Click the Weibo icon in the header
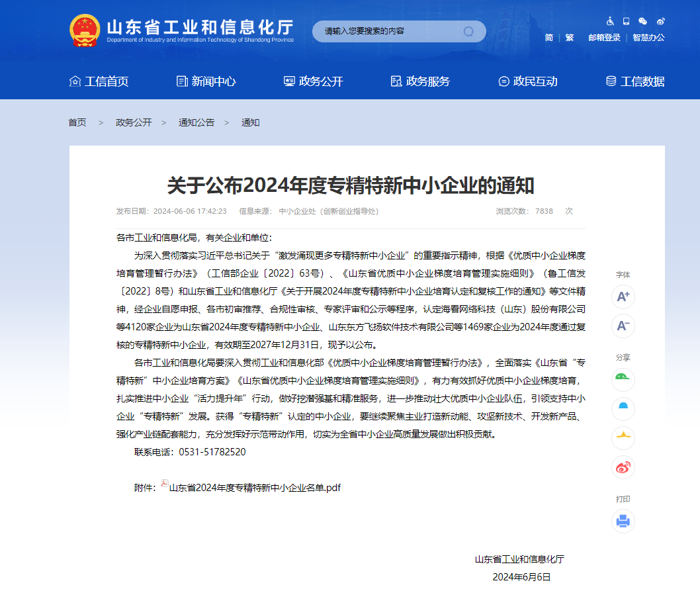This screenshot has width=700, height=591. point(661,21)
